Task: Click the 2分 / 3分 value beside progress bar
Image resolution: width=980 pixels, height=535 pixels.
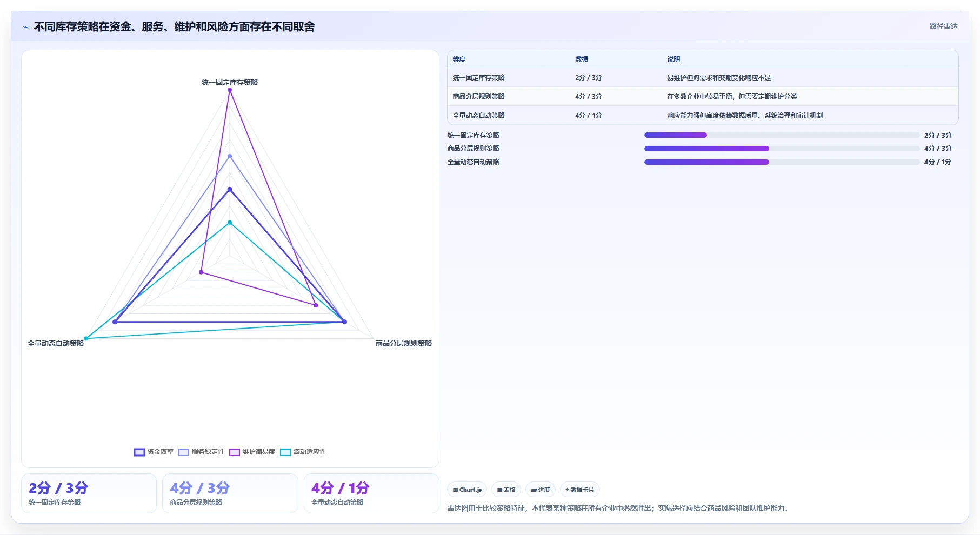Action: pyautogui.click(x=938, y=136)
